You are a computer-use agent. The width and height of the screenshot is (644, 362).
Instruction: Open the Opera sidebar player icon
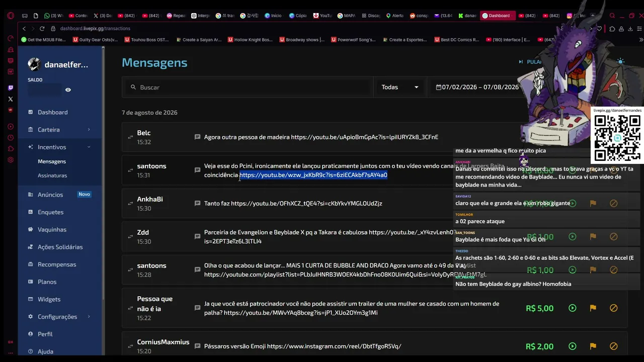coord(11,126)
